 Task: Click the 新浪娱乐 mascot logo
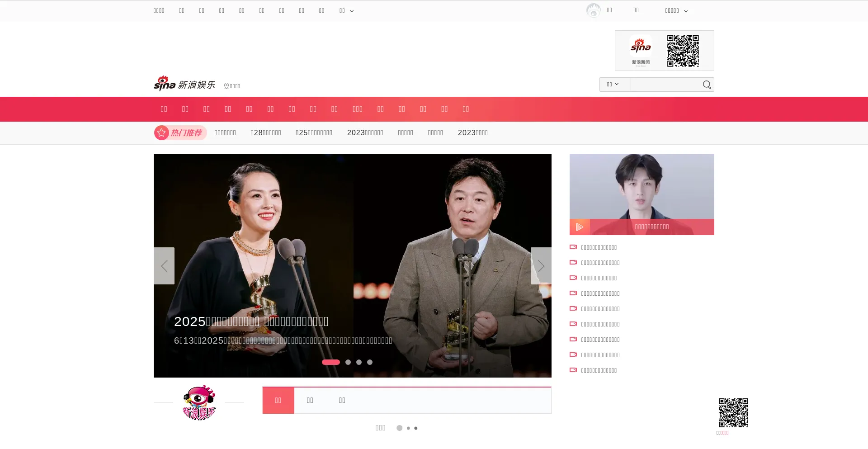(199, 402)
